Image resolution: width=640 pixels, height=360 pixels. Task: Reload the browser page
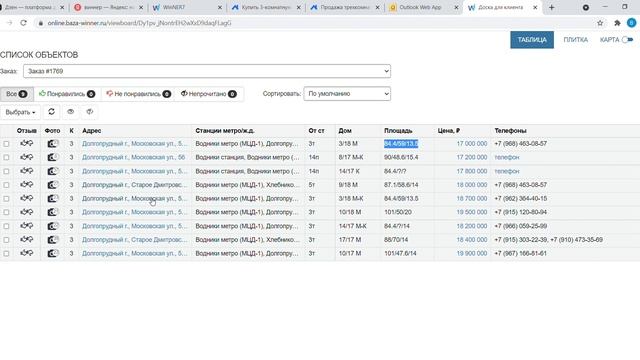pos(23,23)
